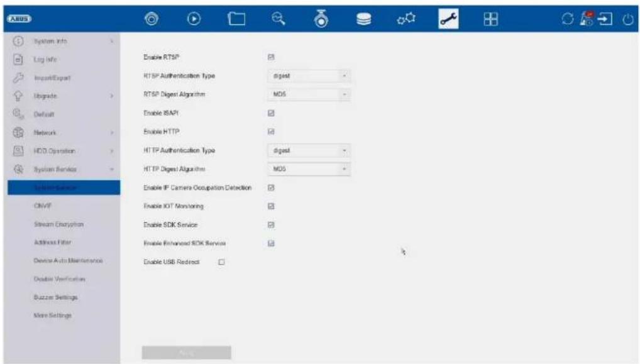Expand the Upgrade chevron
This screenshot has height=364, width=640.
tap(112, 96)
